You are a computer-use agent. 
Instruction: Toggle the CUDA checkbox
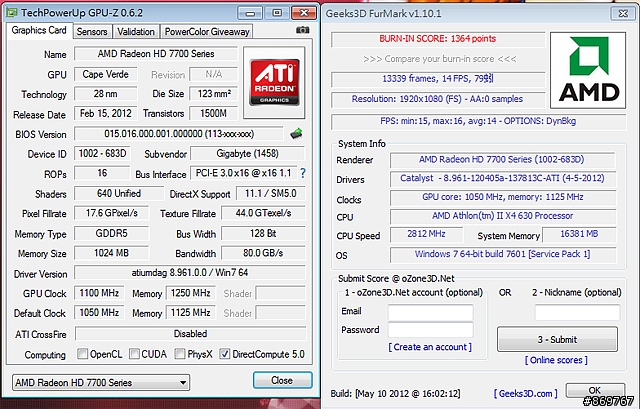[x=134, y=353]
